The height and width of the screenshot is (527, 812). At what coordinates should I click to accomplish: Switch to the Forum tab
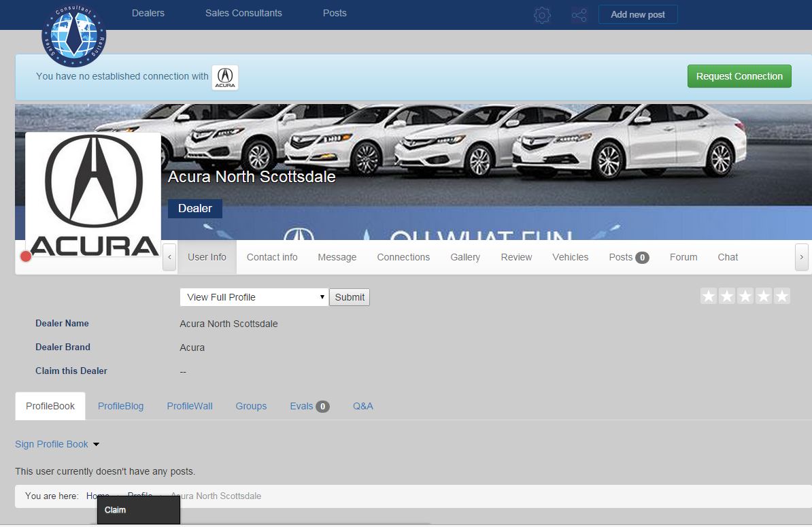click(x=683, y=257)
